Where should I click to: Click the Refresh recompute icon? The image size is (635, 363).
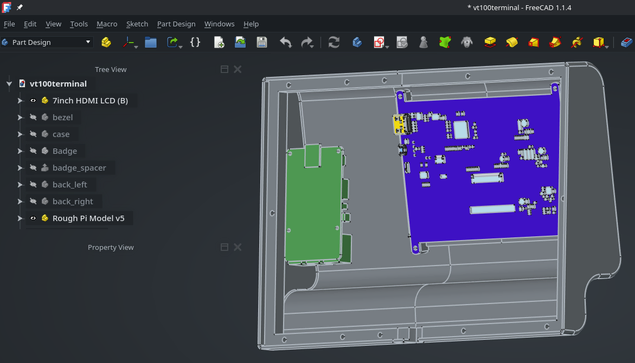pyautogui.click(x=334, y=42)
